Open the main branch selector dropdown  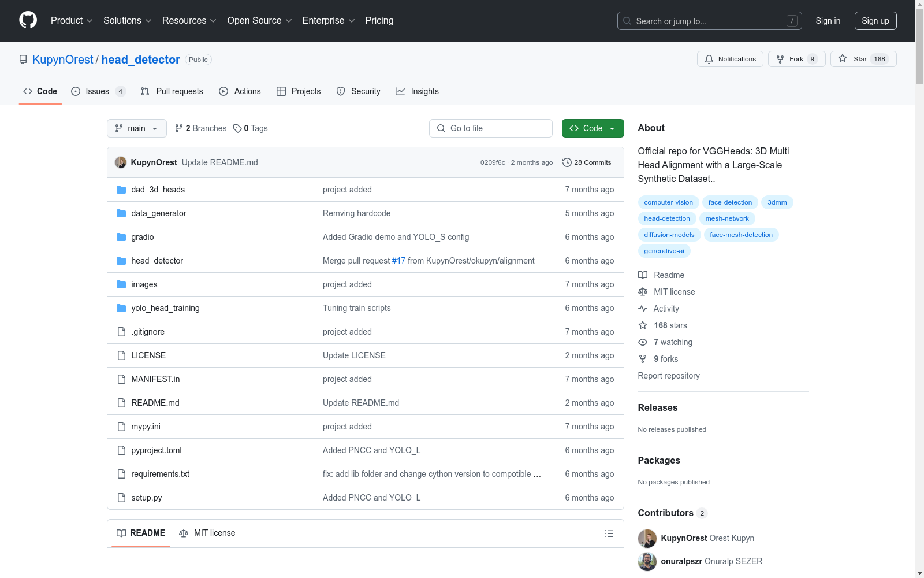137,128
